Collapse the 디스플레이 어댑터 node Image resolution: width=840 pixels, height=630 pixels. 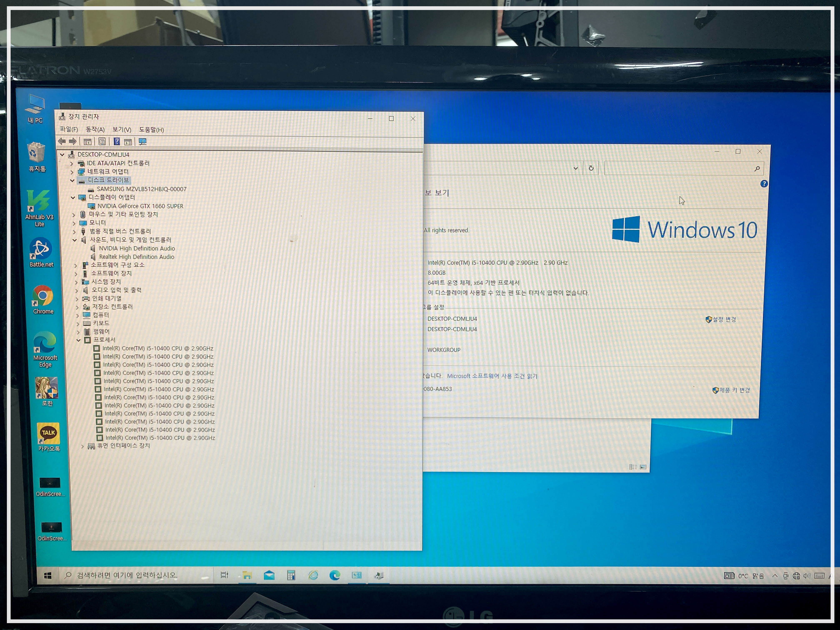coord(73,197)
